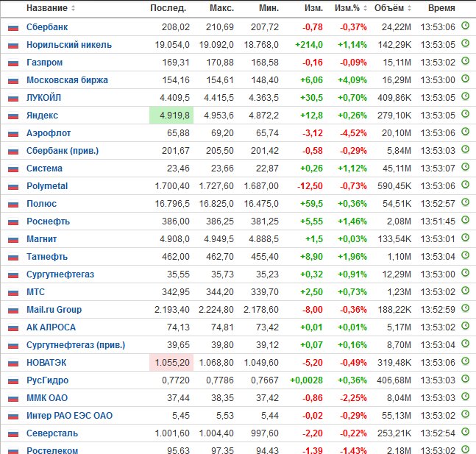Click the Russian flag beside Московская биржа
This screenshot has height=454, width=476.
[13, 80]
